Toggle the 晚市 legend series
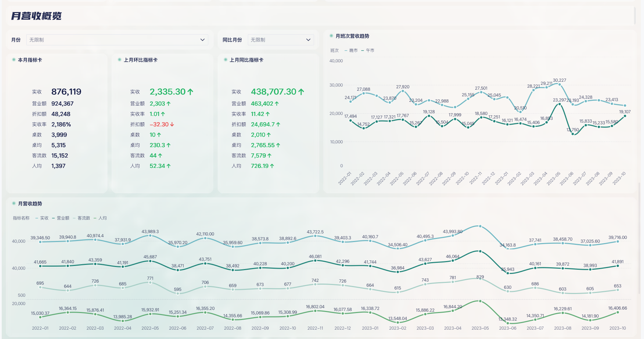The width and height of the screenshot is (644, 339). (x=351, y=51)
